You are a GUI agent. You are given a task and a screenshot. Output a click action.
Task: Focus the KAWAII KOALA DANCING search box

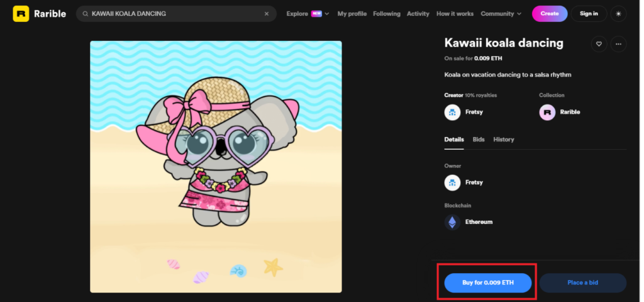point(176,14)
